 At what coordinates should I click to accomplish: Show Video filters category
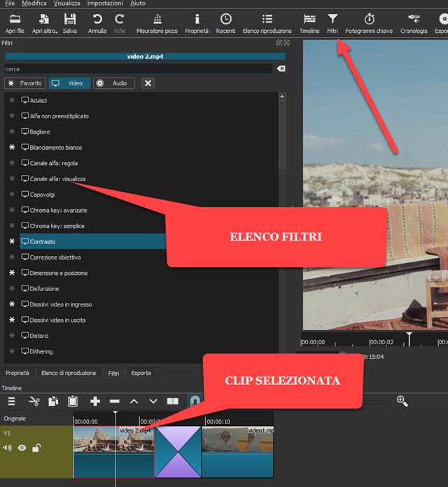pyautogui.click(x=69, y=83)
